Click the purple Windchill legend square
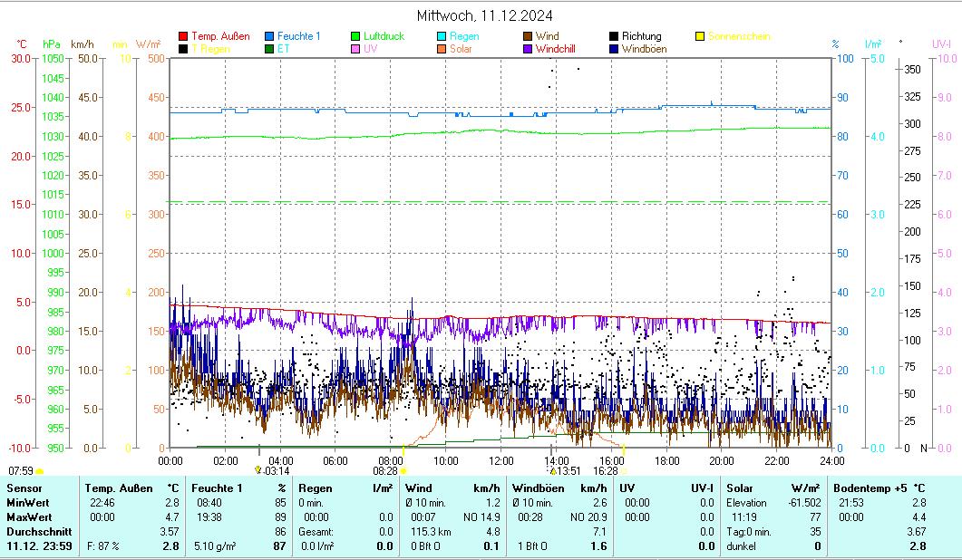Screen dimensions: 962x560 click(528, 49)
